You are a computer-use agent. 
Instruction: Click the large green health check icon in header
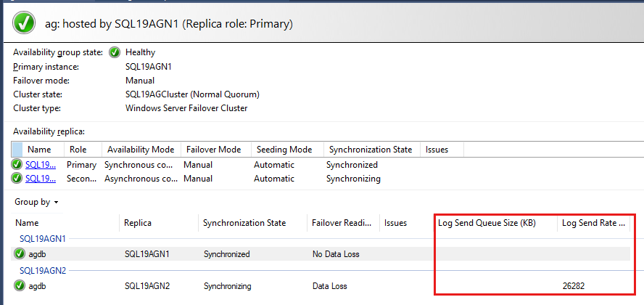coord(25,23)
